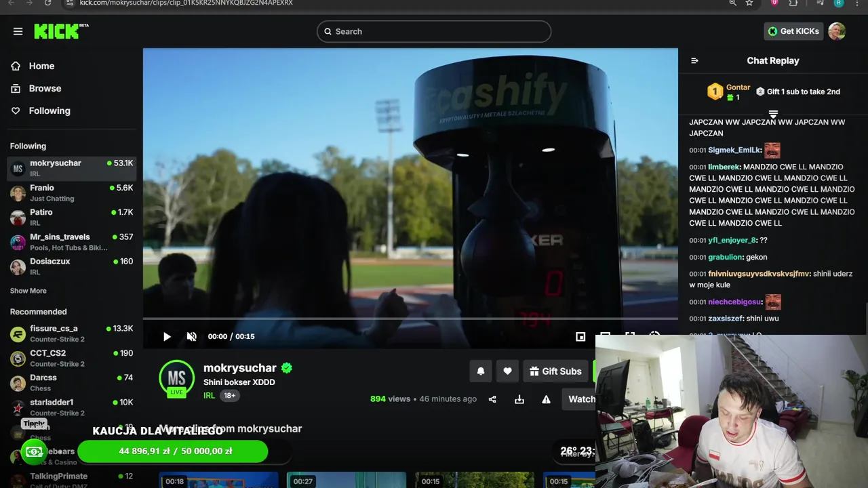Click Sigmek_EmiLk username in chat
The width and height of the screenshot is (868, 488).
click(x=734, y=150)
